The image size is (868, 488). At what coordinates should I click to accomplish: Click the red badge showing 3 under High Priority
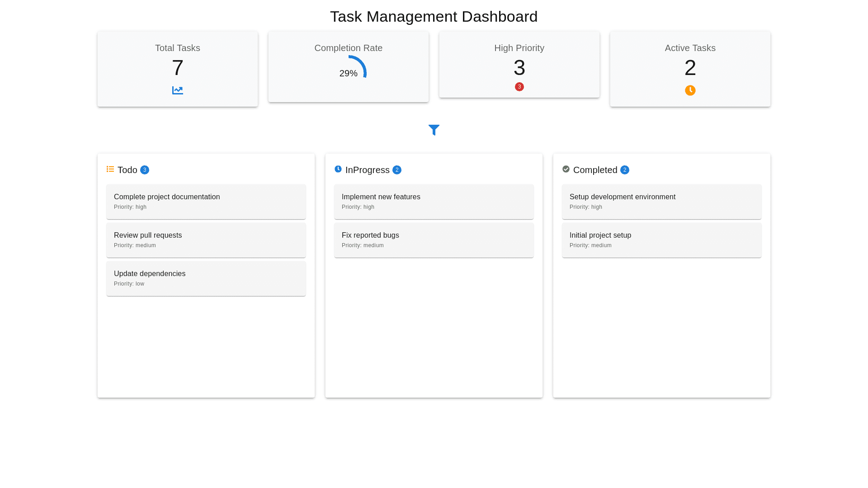519,87
